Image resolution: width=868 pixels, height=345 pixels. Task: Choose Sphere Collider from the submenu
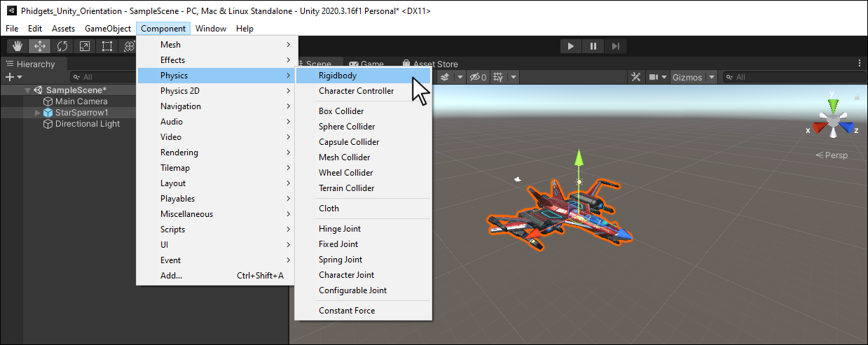coord(363,127)
